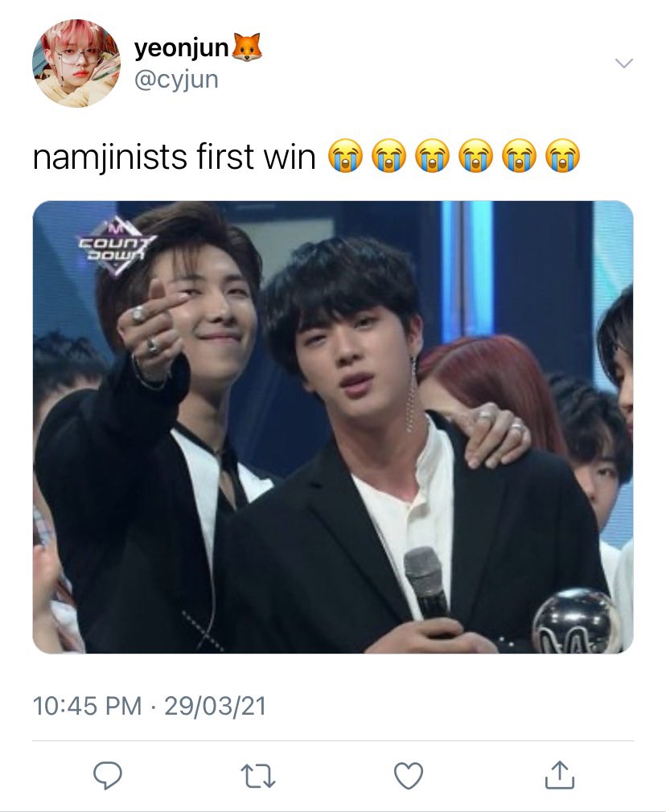Click the fox emoji beside yeonjun
This screenshot has height=812, width=666.
pos(247,47)
